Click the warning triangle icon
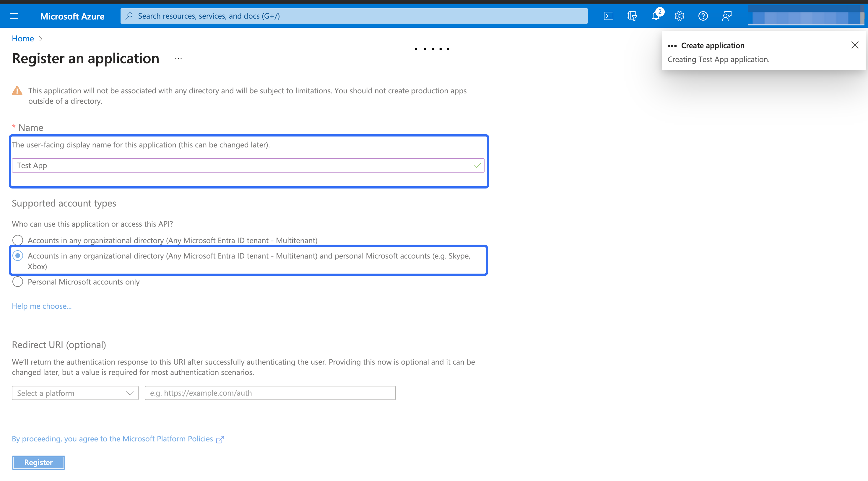The height and width of the screenshot is (481, 868). pos(17,91)
